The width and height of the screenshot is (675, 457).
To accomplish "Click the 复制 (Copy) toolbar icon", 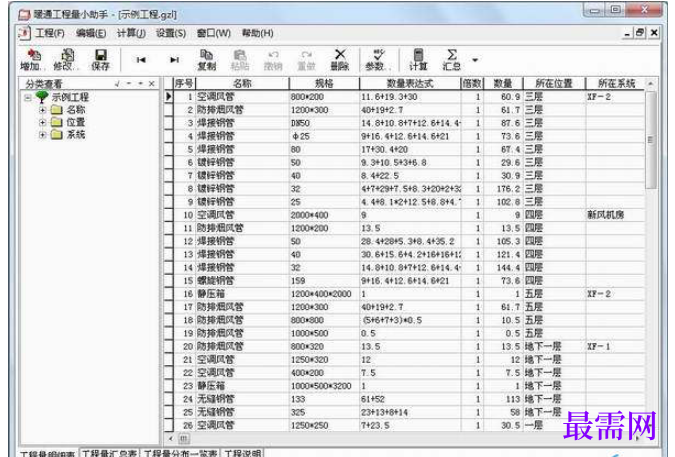I will [207, 59].
